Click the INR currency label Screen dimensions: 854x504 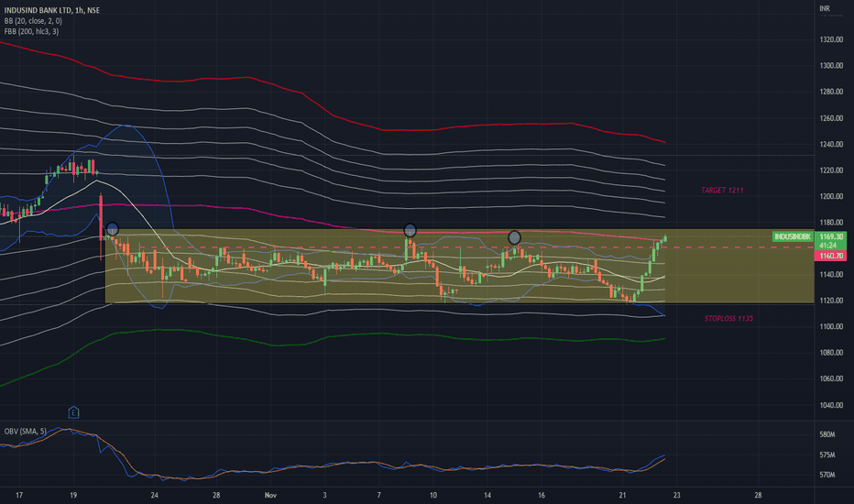pyautogui.click(x=825, y=8)
